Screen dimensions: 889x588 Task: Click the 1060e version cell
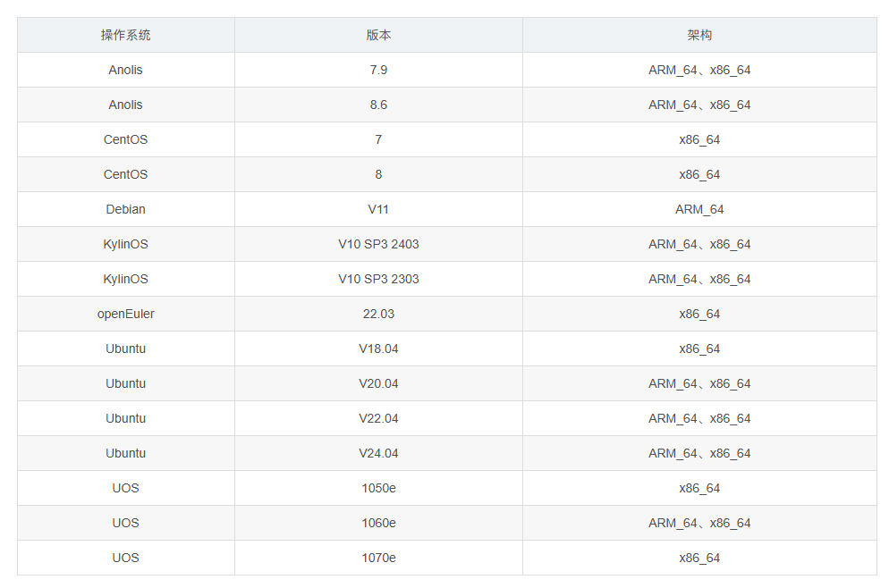tap(378, 523)
